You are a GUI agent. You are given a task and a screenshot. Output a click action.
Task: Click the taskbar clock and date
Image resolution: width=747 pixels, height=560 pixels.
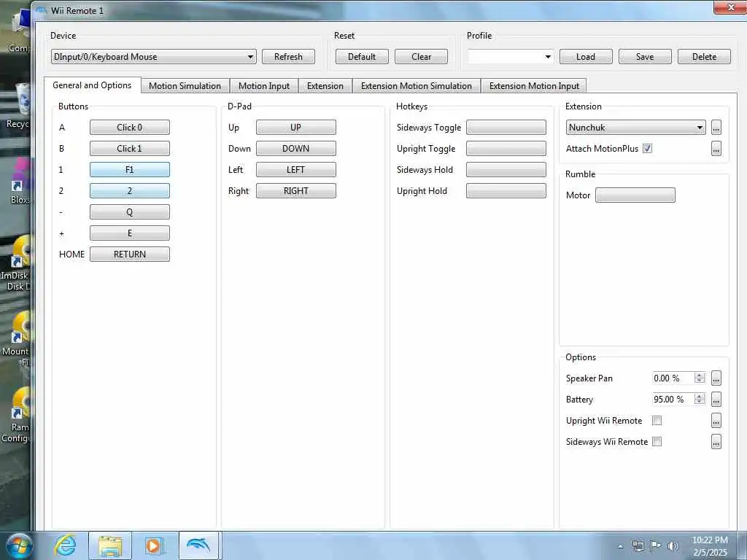coord(710,546)
